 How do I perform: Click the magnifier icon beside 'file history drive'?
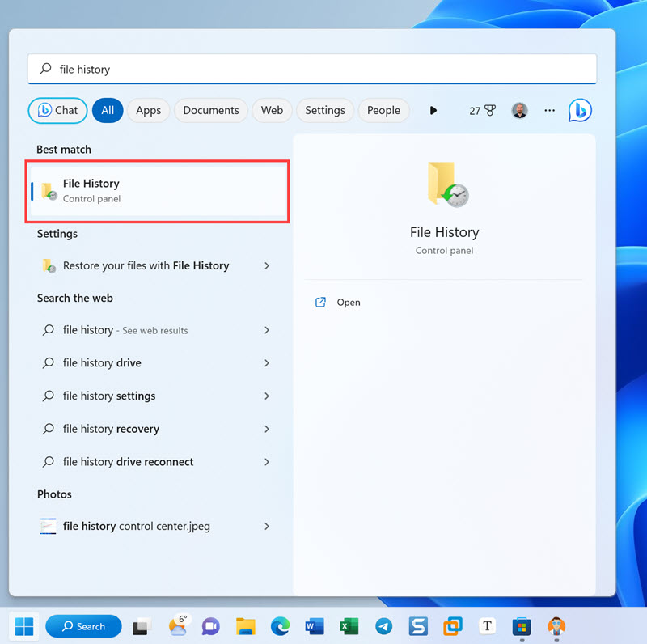click(49, 363)
